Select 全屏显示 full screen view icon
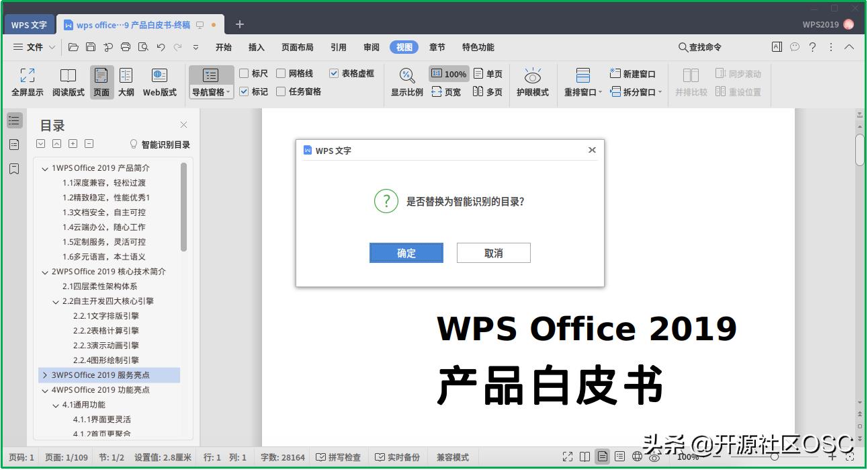868x470 pixels. (27, 81)
